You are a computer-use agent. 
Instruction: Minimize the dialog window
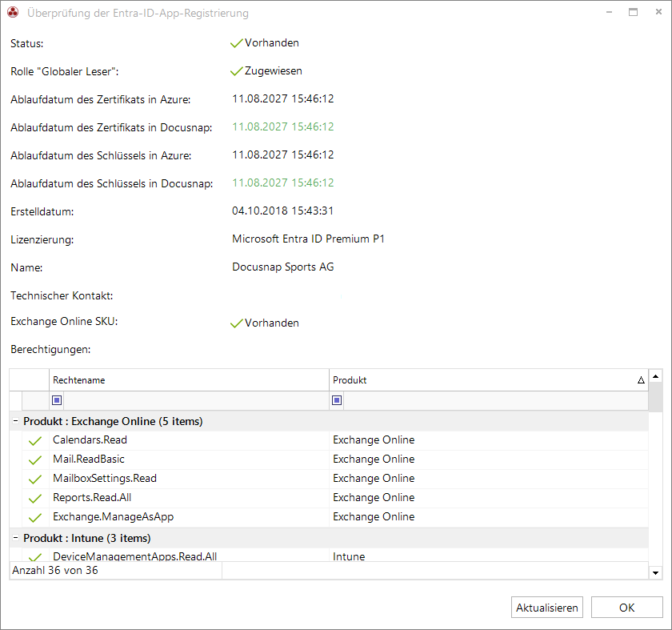(x=609, y=13)
